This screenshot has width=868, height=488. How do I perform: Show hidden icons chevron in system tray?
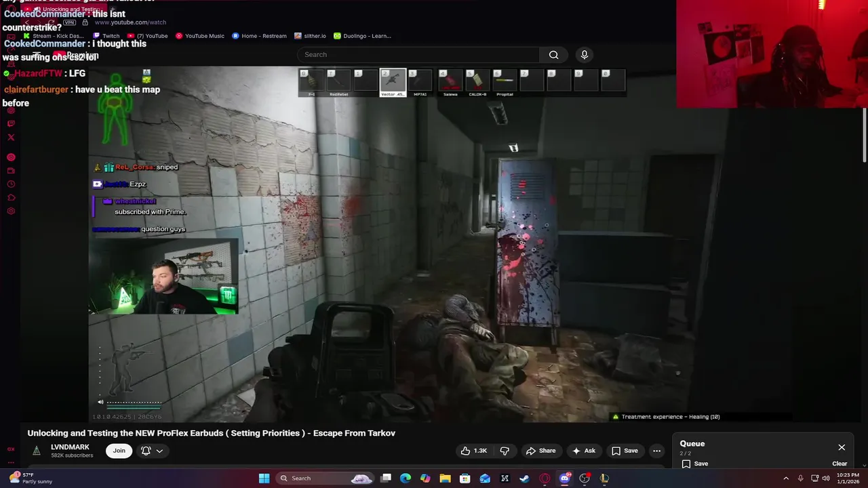coord(786,479)
